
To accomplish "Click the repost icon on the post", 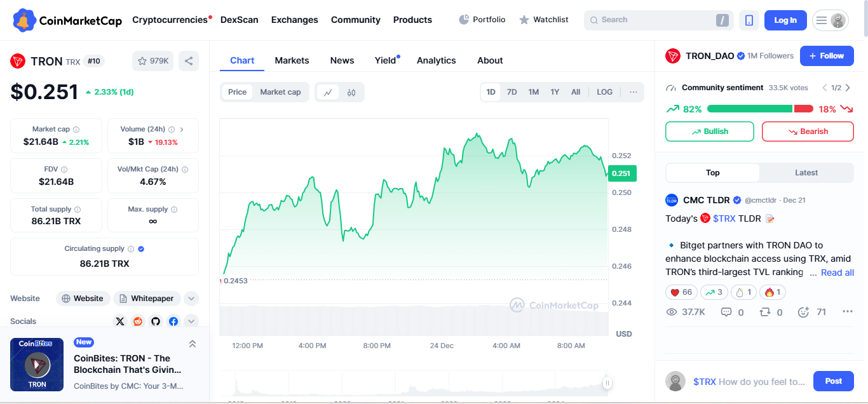I will coord(765,312).
